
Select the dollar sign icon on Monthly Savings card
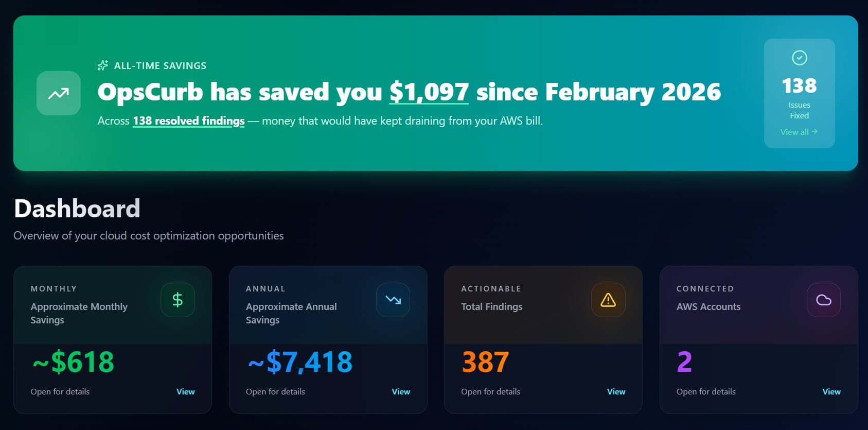(x=178, y=300)
